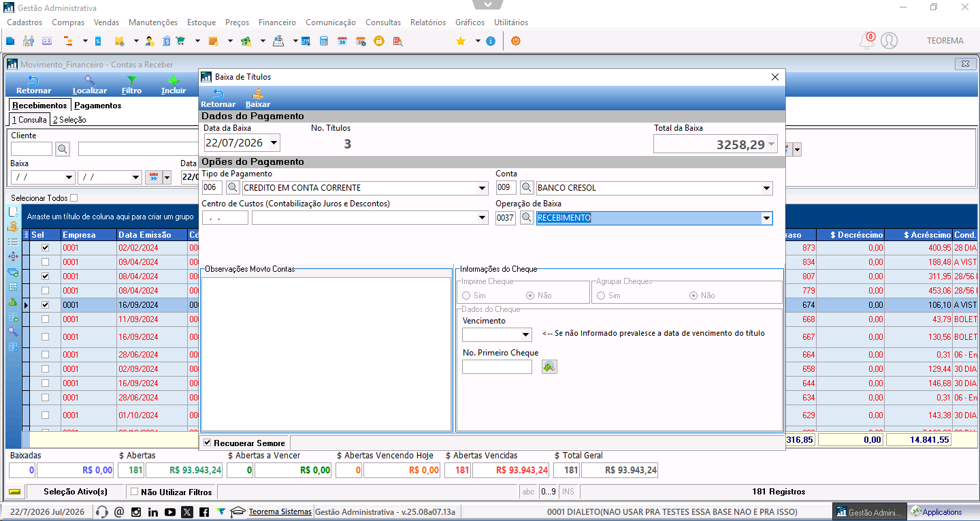
Task: Uncheck Sel box on the 02/02/2024 row
Action: coord(45,248)
